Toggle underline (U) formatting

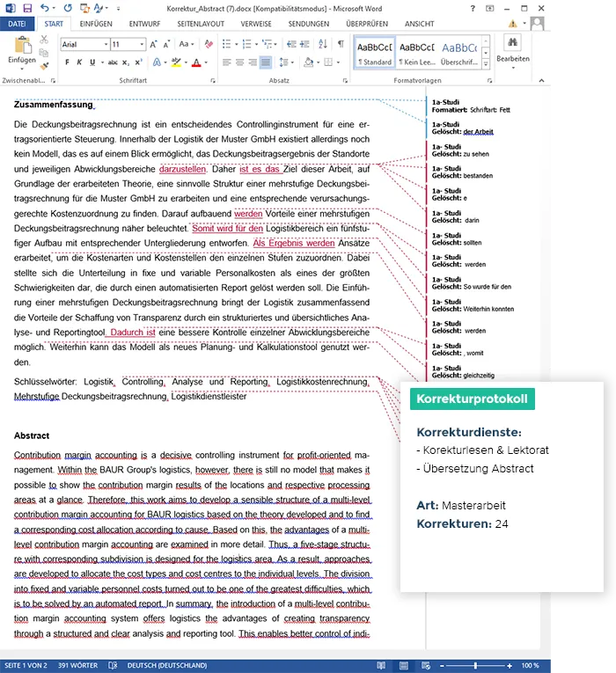pyautogui.click(x=92, y=62)
